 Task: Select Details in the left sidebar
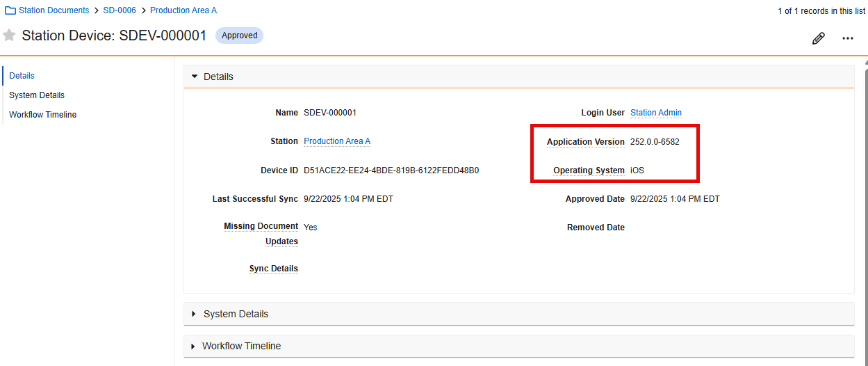[22, 76]
